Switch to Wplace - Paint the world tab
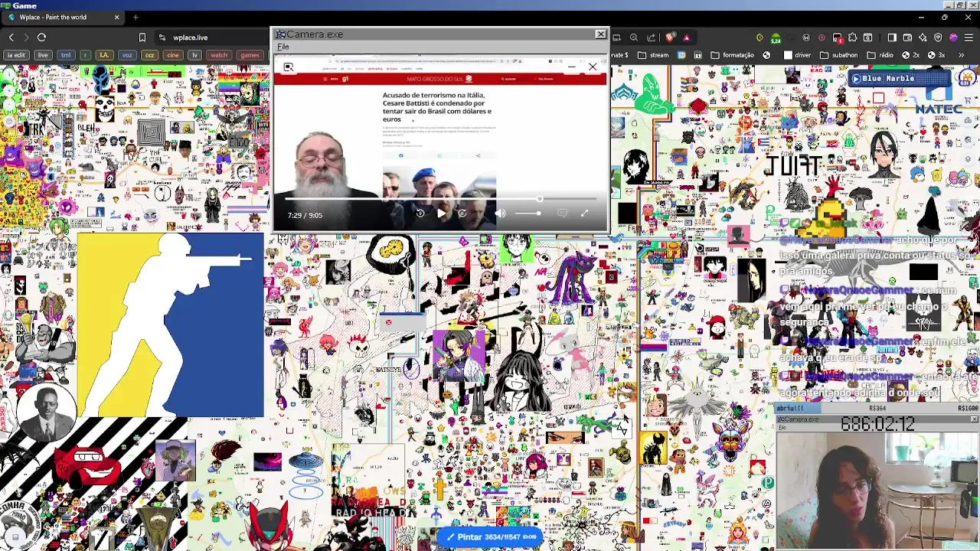This screenshot has width=980, height=551. coord(64,17)
